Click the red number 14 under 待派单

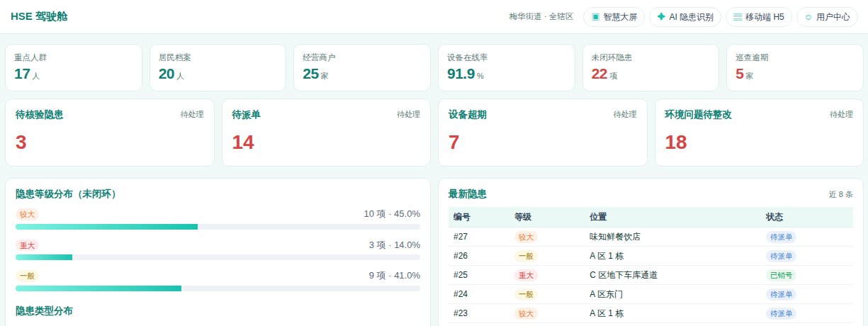pos(243,142)
